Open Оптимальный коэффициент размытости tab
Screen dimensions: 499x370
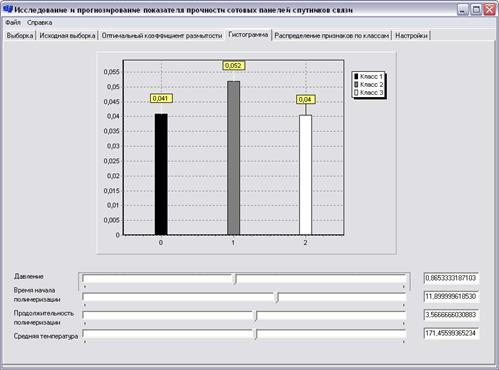pyautogui.click(x=162, y=36)
